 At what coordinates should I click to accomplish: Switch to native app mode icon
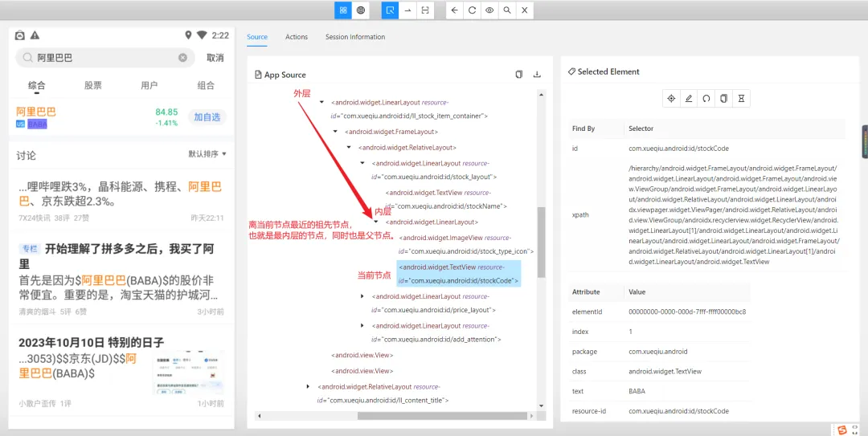343,10
